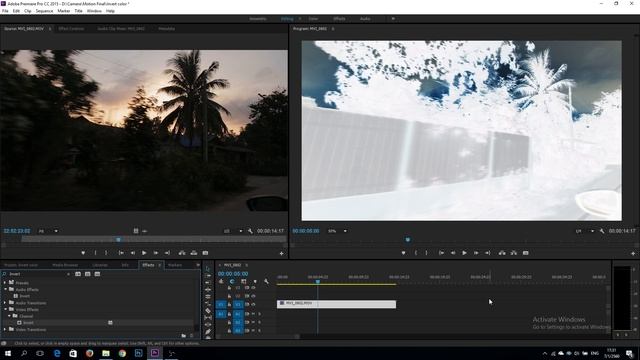The image size is (640, 360).
Task: Play the Source monitor clip
Action: point(144,253)
